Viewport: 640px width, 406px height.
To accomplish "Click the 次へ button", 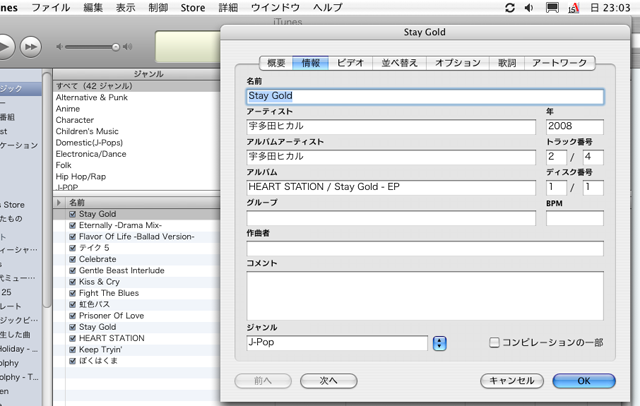I will (329, 381).
